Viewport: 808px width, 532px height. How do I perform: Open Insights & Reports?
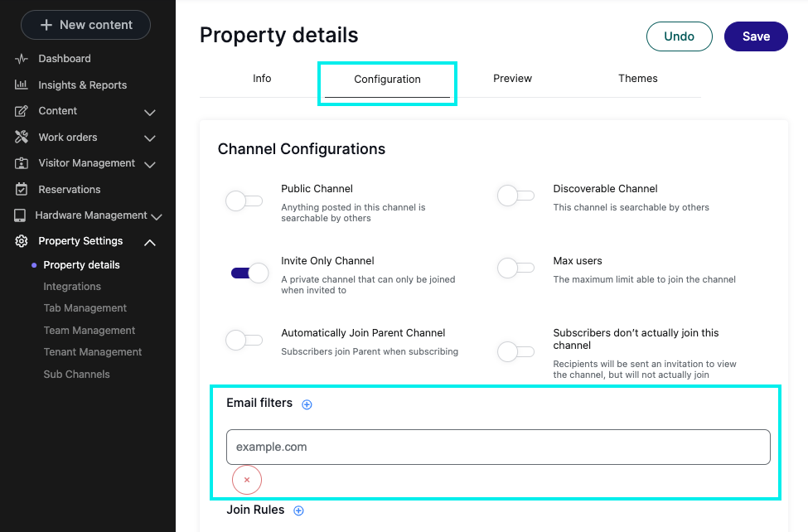coord(82,85)
